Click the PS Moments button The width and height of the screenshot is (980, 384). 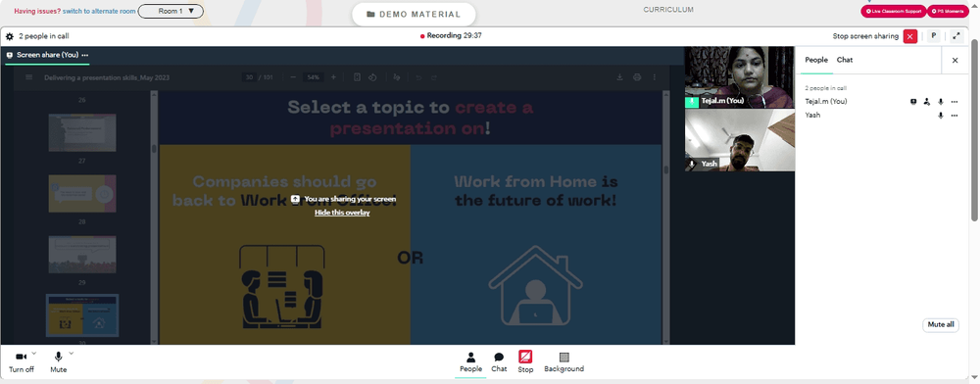948,11
